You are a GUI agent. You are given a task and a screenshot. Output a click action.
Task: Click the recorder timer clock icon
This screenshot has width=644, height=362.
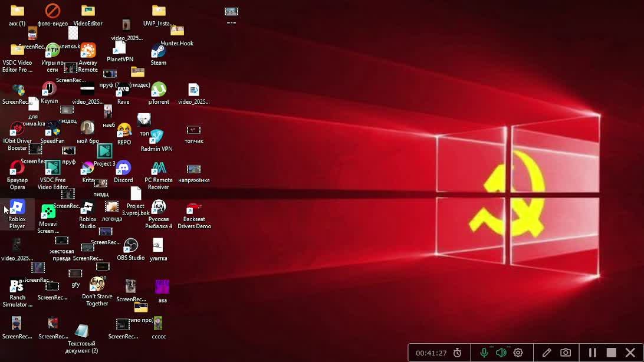(457, 353)
